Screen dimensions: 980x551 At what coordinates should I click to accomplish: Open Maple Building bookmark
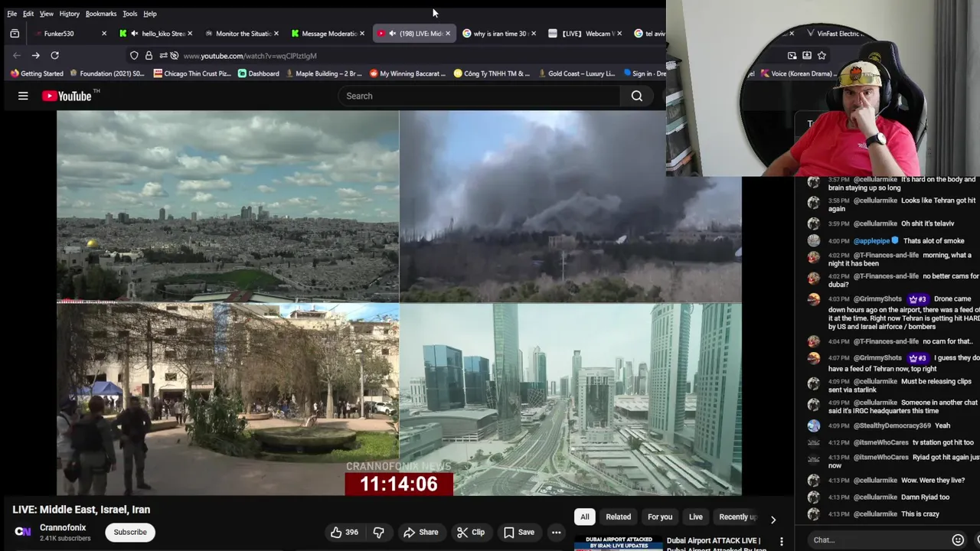point(324,73)
